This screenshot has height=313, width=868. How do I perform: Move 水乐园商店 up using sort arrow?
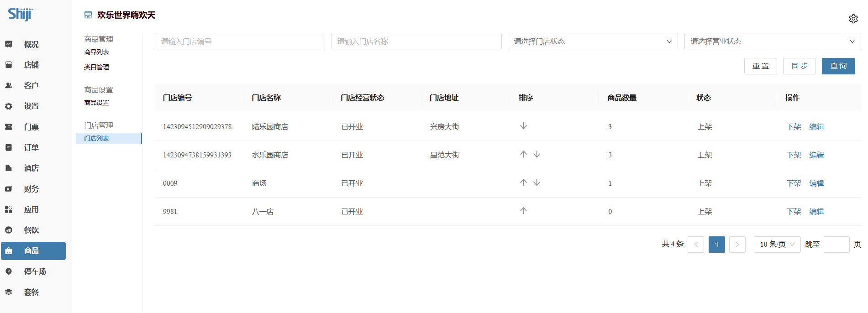pyautogui.click(x=523, y=154)
